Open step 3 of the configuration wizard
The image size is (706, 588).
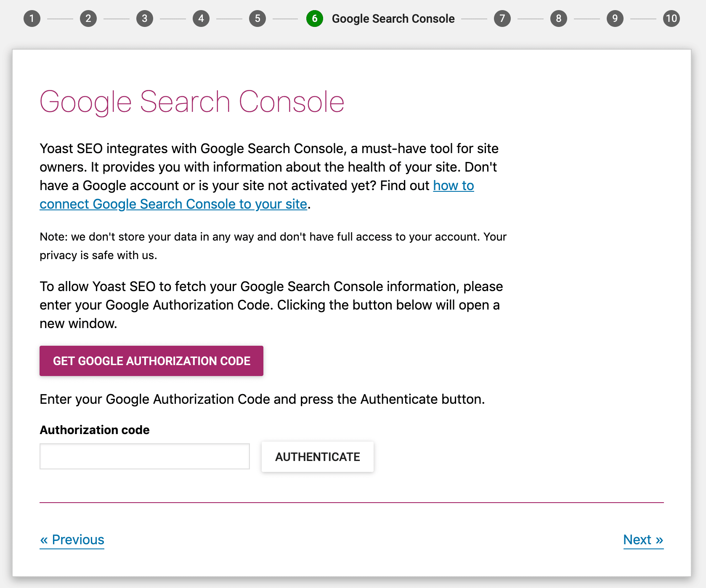pos(145,19)
